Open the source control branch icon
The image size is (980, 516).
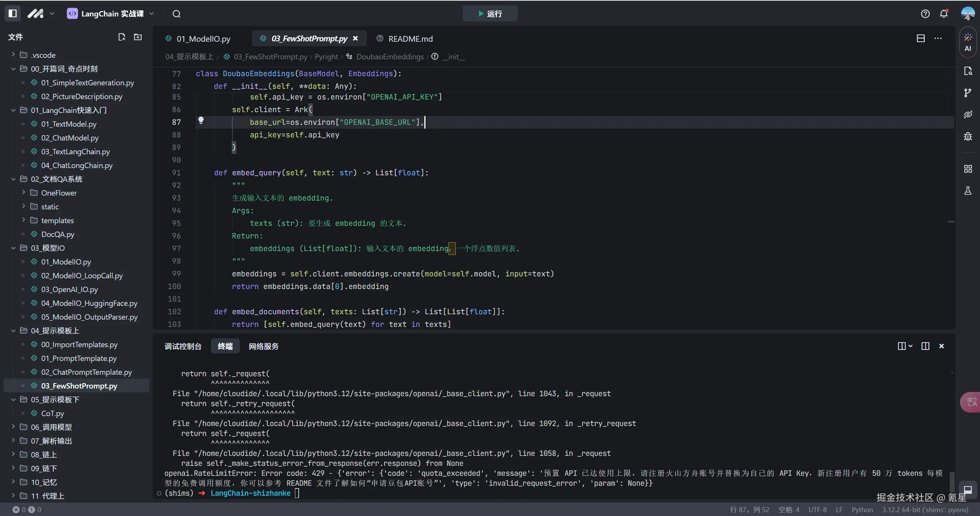click(968, 93)
